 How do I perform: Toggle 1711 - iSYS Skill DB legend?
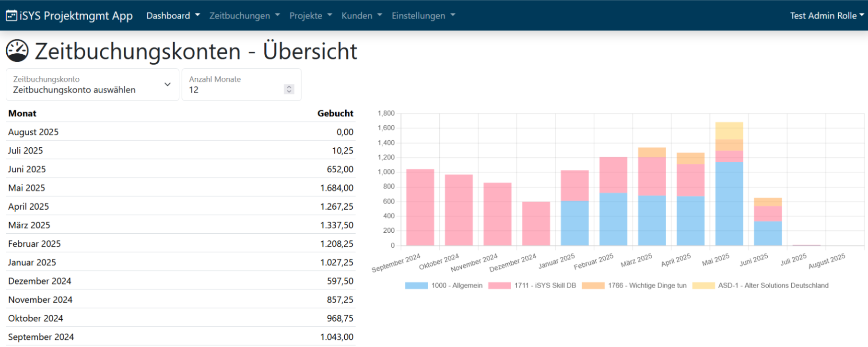tap(532, 286)
